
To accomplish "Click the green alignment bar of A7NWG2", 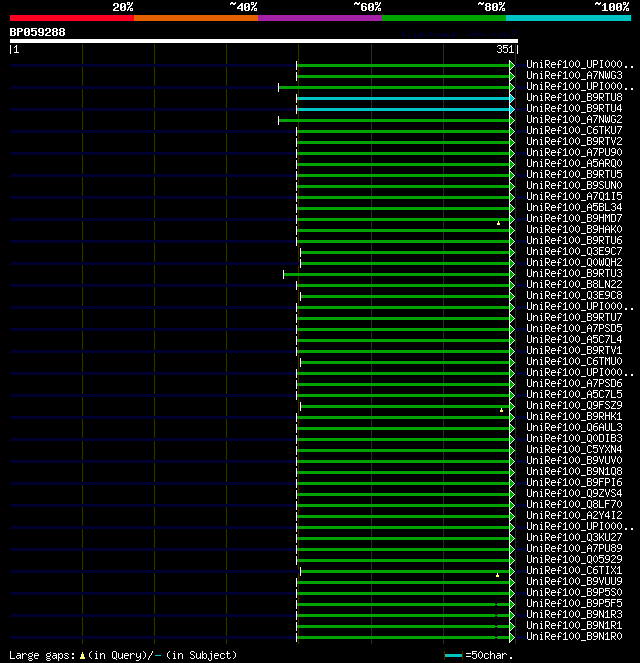I will pyautogui.click(x=394, y=121).
